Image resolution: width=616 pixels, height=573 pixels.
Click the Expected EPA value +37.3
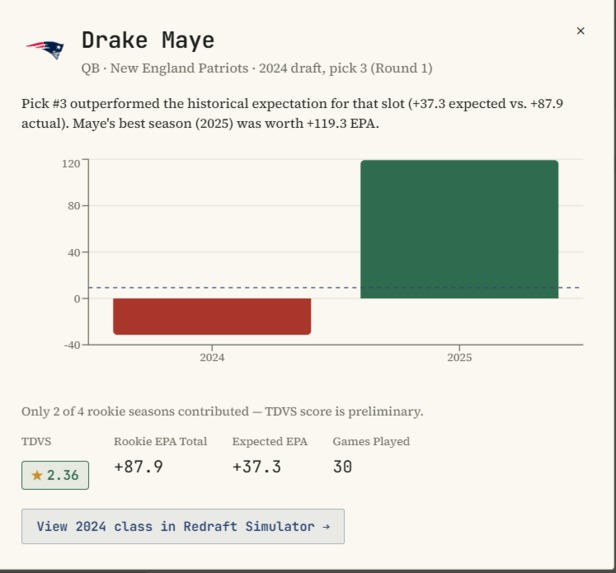257,467
